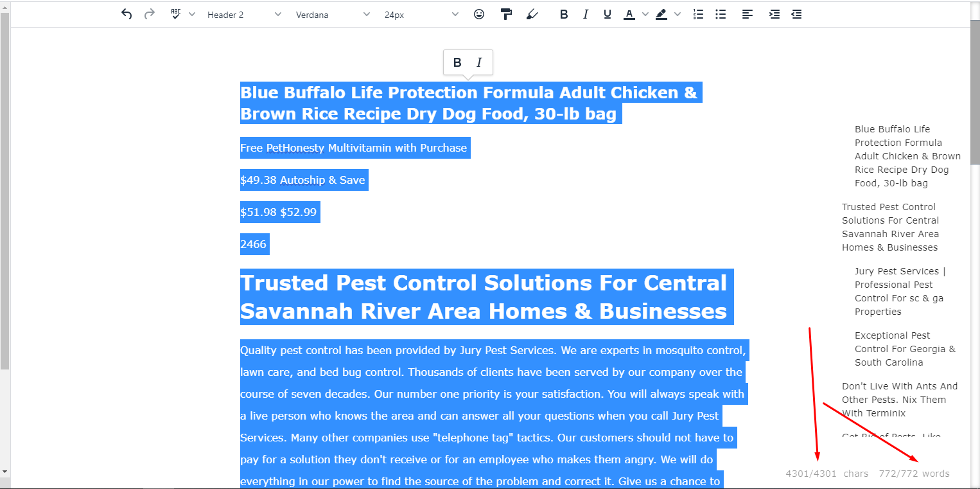Open the Header 2 style dropdown
Image resolution: width=980 pixels, height=489 pixels.
(x=244, y=15)
